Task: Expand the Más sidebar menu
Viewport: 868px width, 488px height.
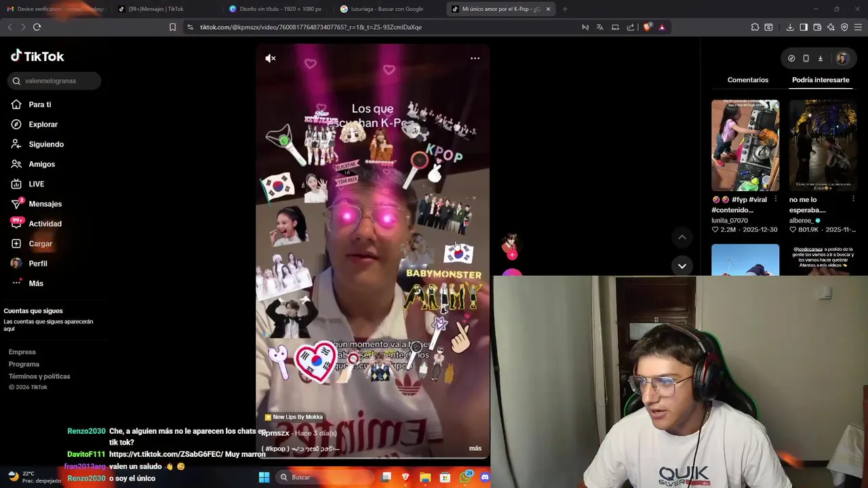Action: point(27,283)
